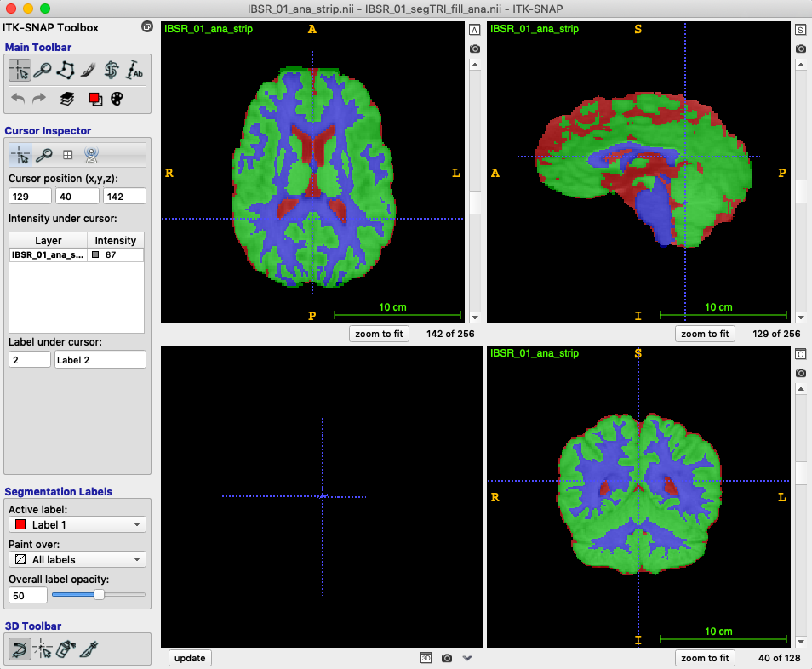
Task: Take a snapshot of the axial view
Action: [x=475, y=49]
